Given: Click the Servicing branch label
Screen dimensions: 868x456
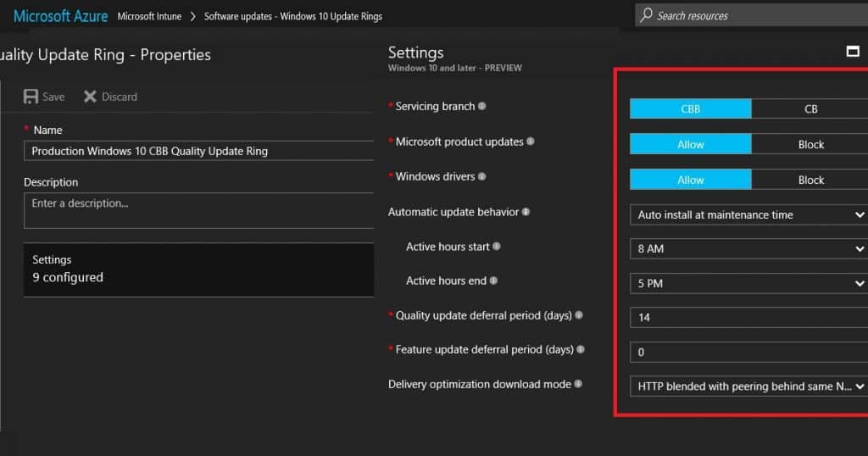Looking at the screenshot, I should coord(435,106).
